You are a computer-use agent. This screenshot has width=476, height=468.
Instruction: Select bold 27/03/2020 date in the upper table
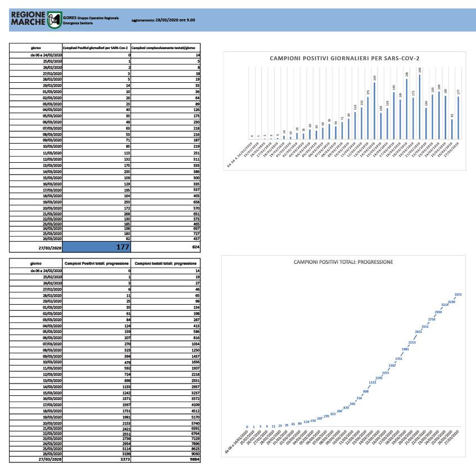click(x=50, y=248)
